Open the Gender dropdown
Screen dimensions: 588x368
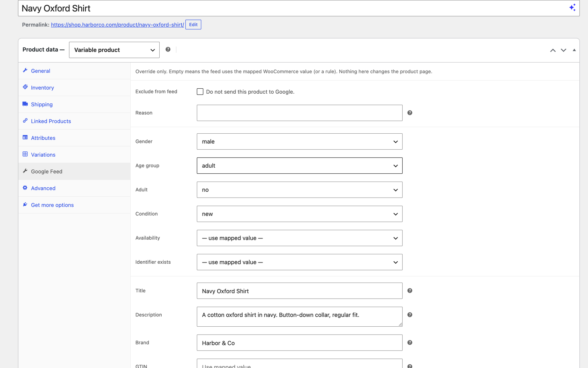pyautogui.click(x=300, y=141)
